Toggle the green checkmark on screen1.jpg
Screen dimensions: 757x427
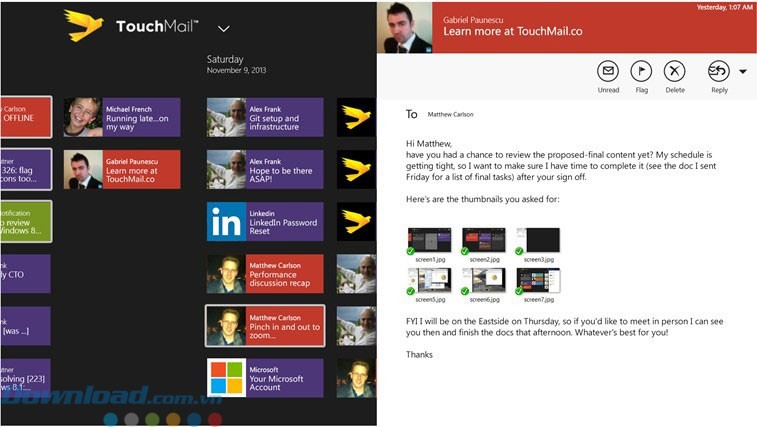[412, 251]
